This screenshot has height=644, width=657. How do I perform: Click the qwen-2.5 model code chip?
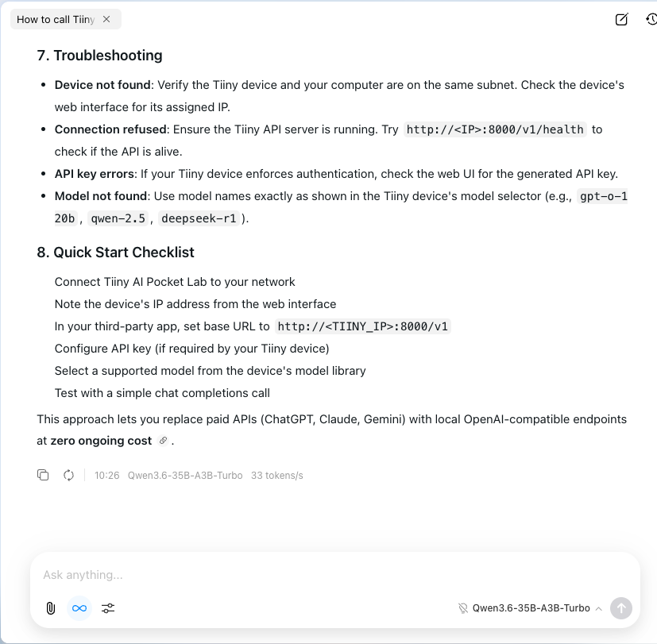click(118, 218)
